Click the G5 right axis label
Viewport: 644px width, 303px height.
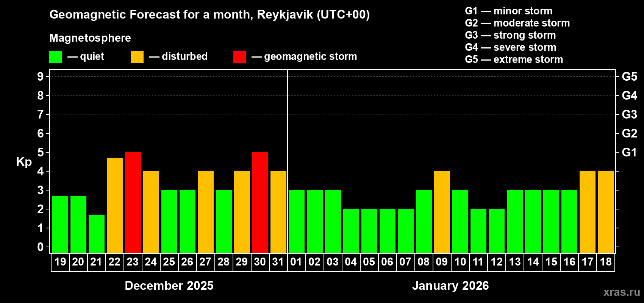pyautogui.click(x=630, y=77)
